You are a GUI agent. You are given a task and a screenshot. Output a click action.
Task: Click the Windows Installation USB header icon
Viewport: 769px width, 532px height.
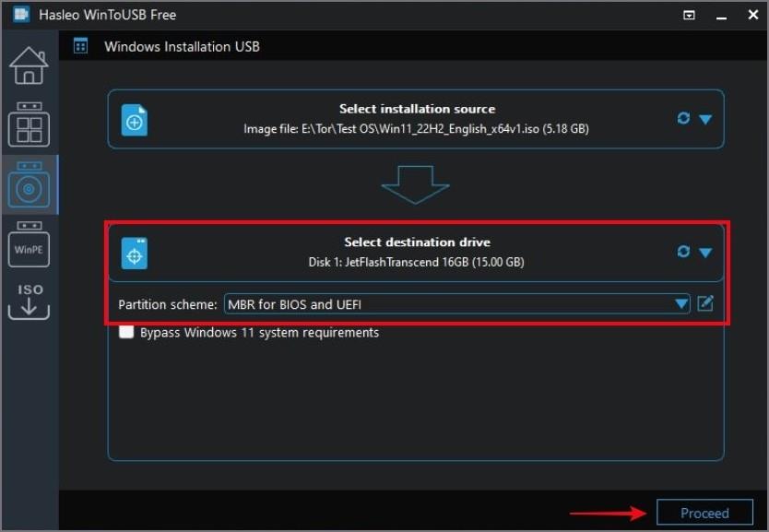pyautogui.click(x=80, y=46)
